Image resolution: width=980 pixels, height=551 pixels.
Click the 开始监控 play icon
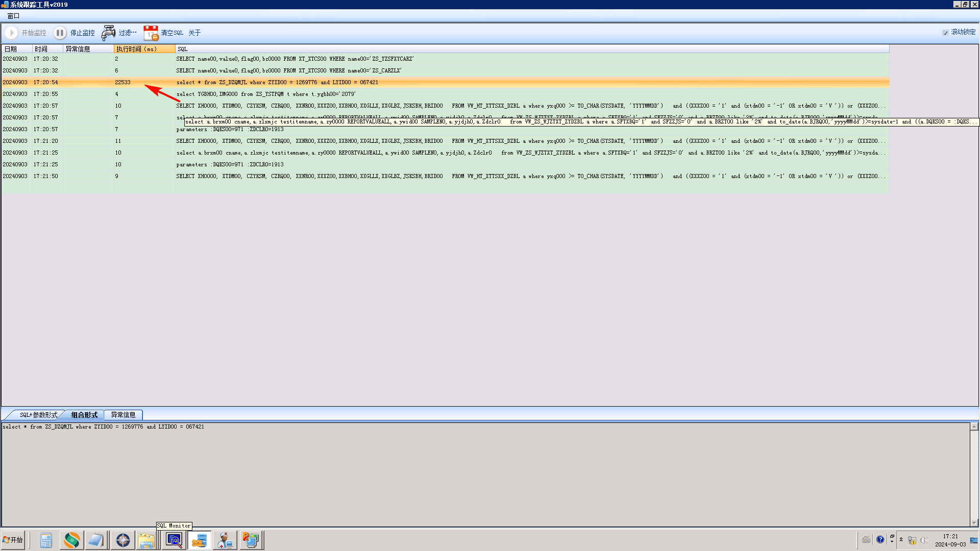[x=11, y=33]
